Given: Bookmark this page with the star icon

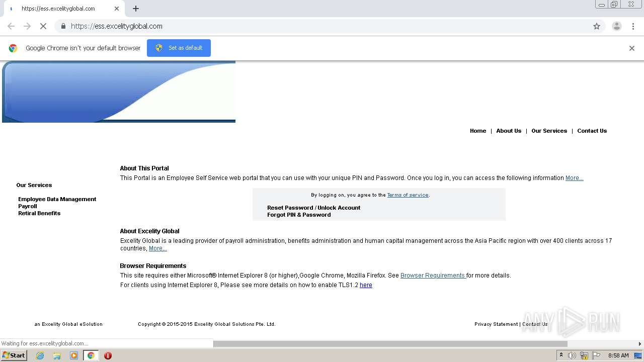Looking at the screenshot, I should pos(597,26).
